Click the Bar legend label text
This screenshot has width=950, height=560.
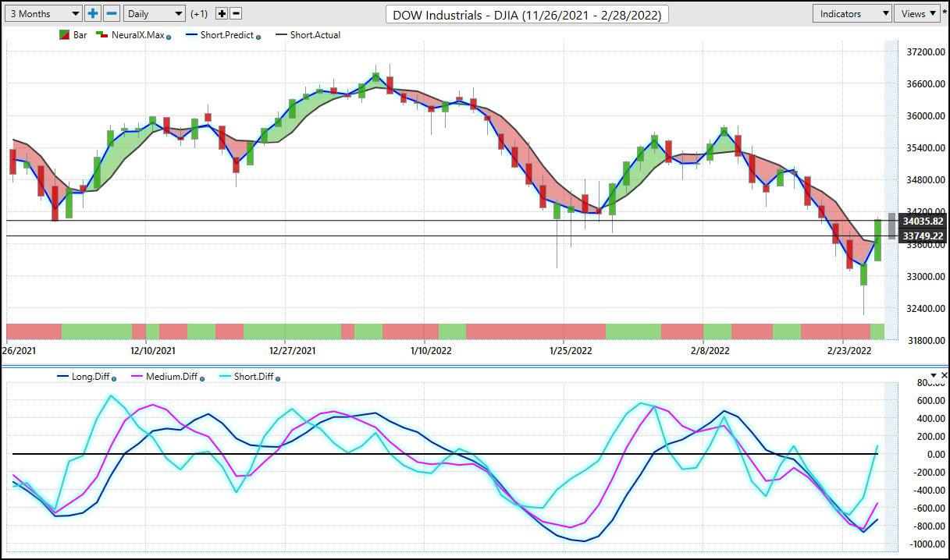pos(80,35)
